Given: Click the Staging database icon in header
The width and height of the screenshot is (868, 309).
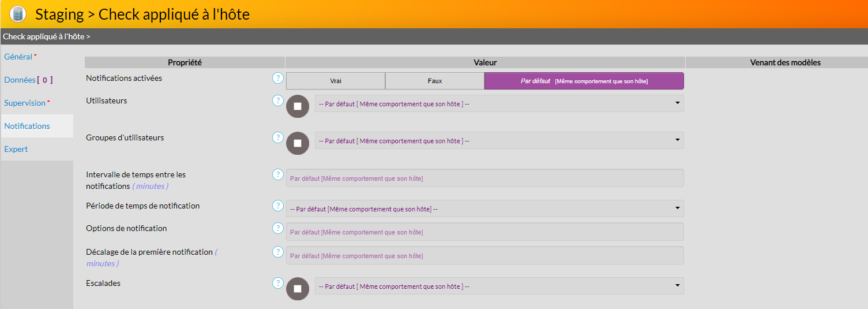Looking at the screenshot, I should [x=18, y=14].
